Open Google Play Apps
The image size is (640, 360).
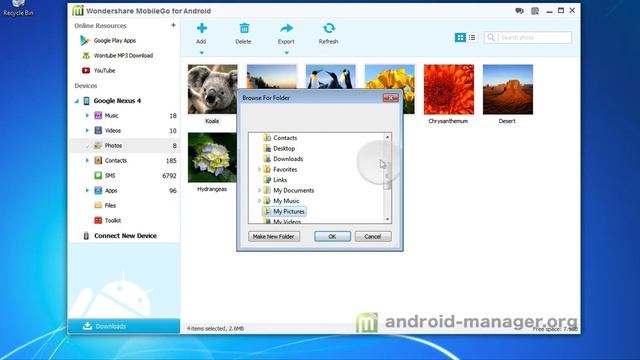tap(115, 40)
